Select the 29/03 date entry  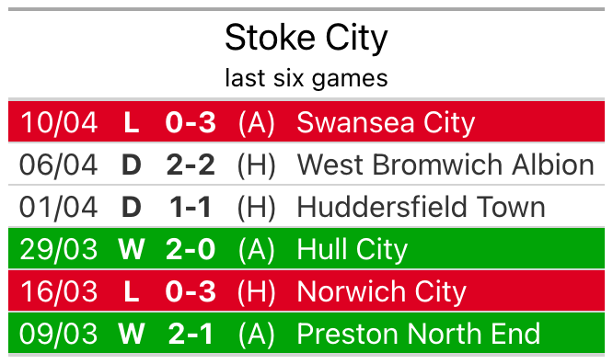(x=59, y=249)
